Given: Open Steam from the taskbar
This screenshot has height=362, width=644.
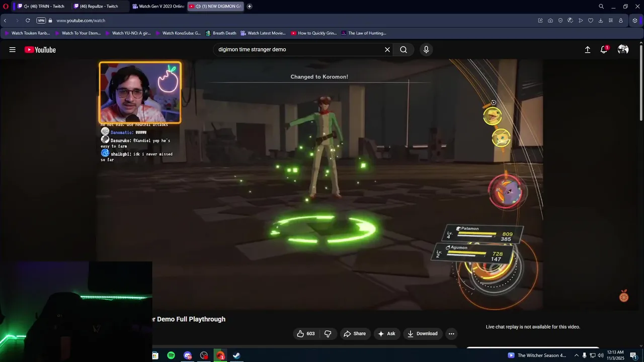Looking at the screenshot, I should [x=236, y=355].
